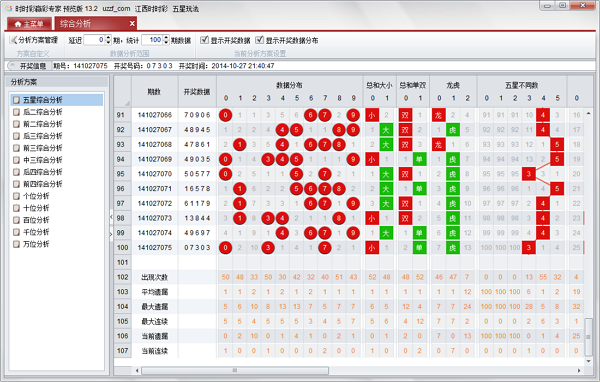The height and width of the screenshot is (382, 600).
Task: Click the 龙虎 column header
Action: point(453,85)
